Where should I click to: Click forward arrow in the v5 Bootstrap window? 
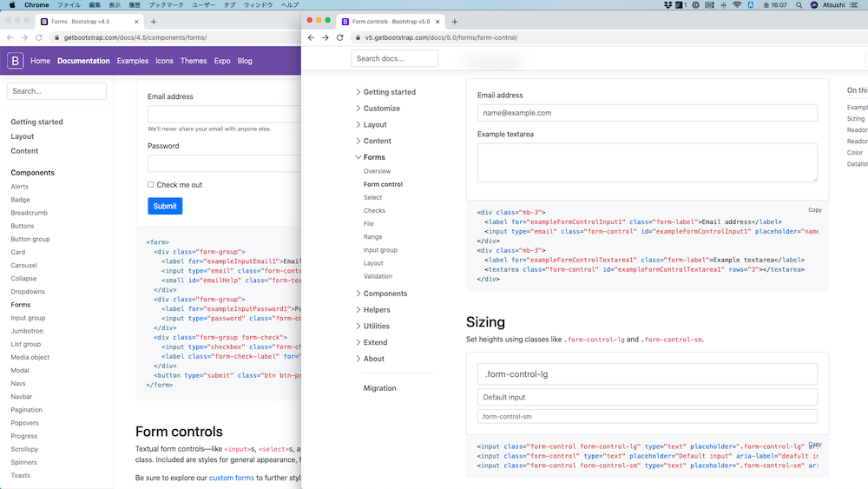click(x=325, y=37)
